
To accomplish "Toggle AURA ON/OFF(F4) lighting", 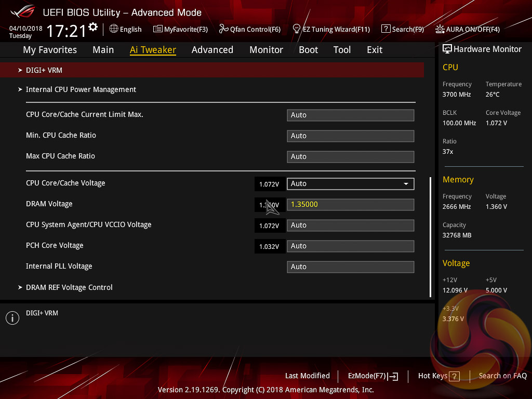I will (x=468, y=29).
